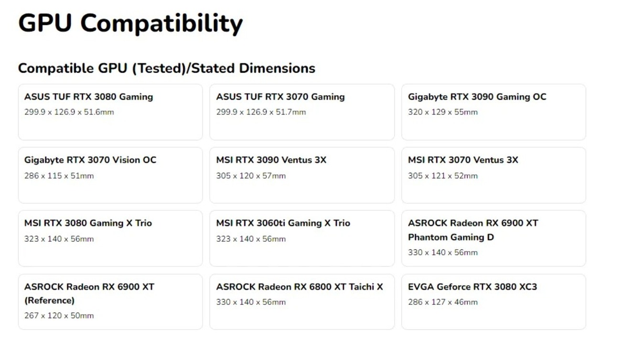Click ASROCK Radeon RX 6900 XT Phantom Gaming D
621x364 pixels.
[472, 230]
